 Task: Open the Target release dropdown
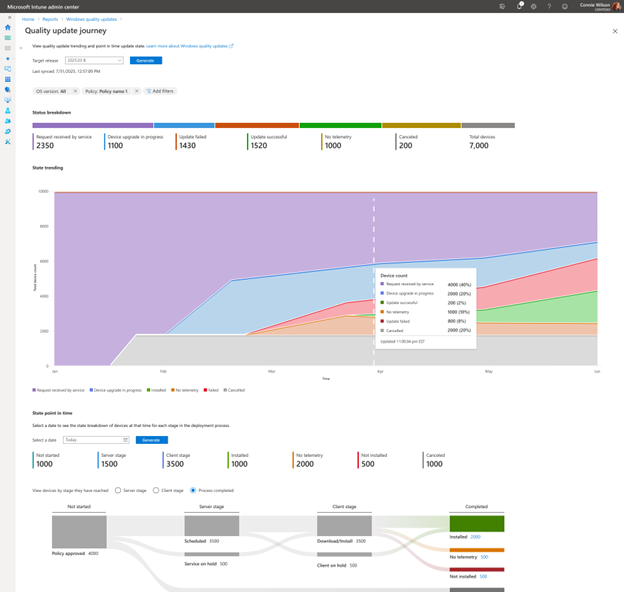tap(94, 60)
